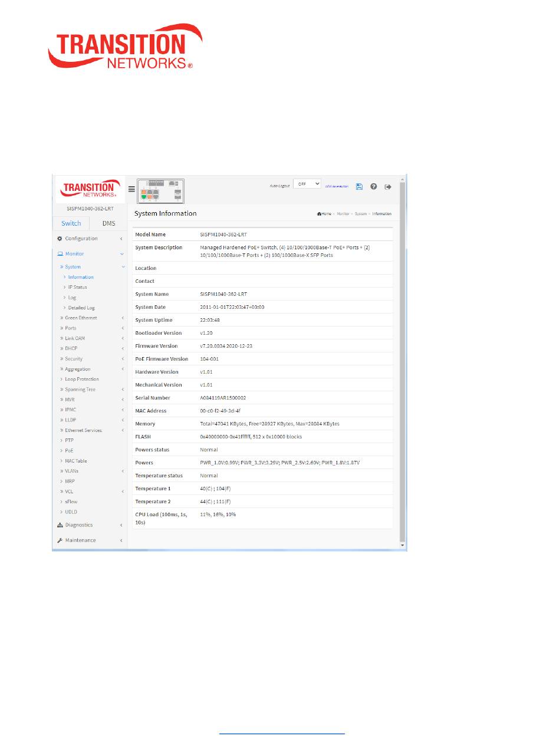Click the System Information page heading
Image resolution: width=560 pixels, height=739 pixels.
pyautogui.click(x=166, y=213)
